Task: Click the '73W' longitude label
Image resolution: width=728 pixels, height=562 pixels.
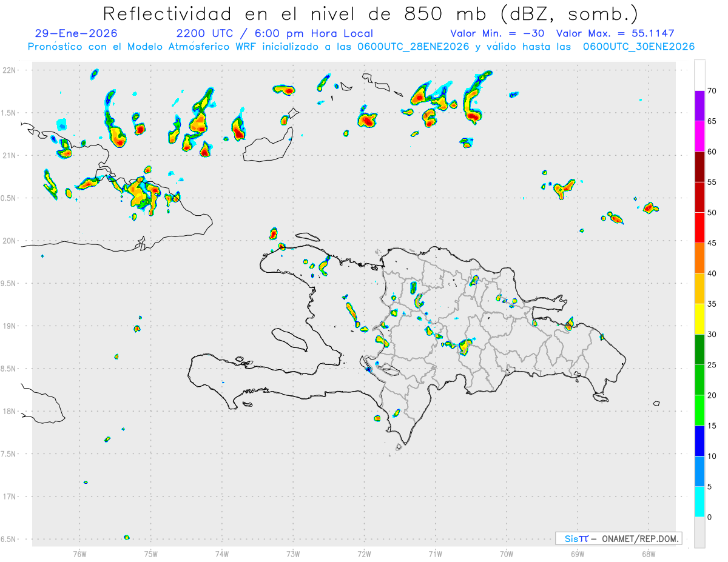Action: coord(293,554)
